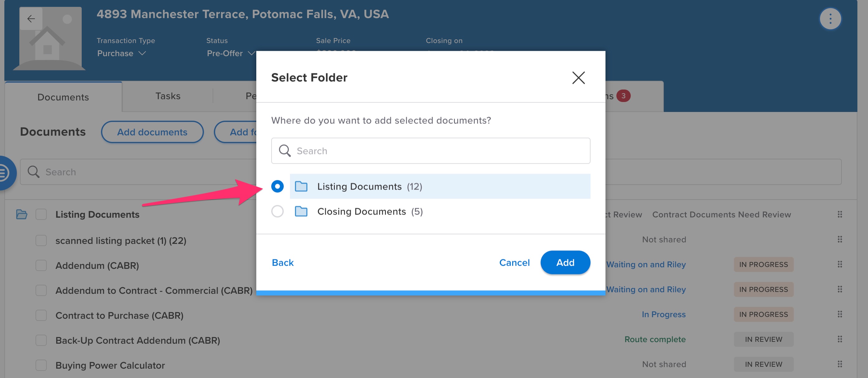Click the Back link in the dialog

[282, 262]
